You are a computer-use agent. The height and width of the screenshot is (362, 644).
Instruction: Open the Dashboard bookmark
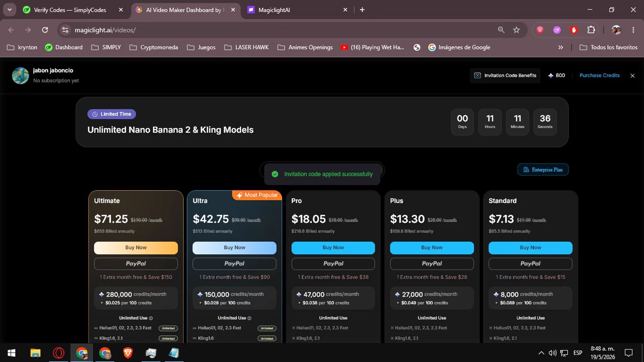[x=64, y=47]
